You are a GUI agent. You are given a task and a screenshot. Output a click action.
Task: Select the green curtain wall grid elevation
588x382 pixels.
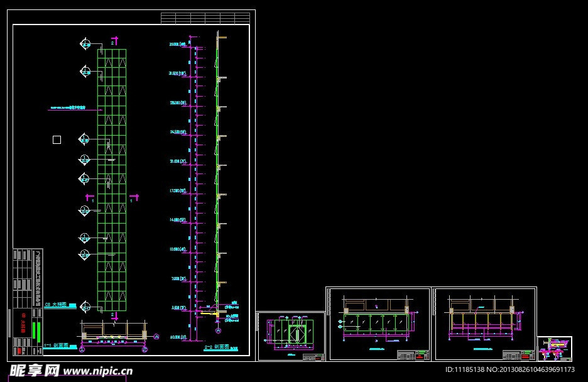click(112, 180)
